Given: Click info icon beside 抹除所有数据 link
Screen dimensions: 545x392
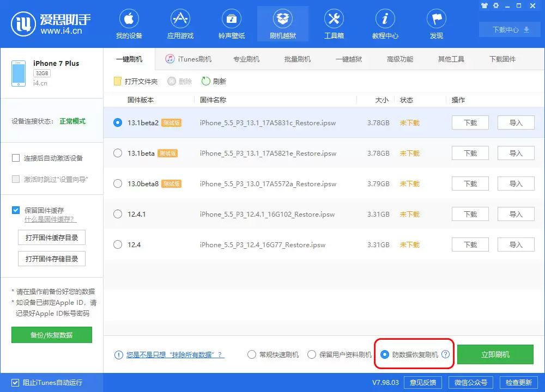Looking at the screenshot, I should [x=118, y=355].
